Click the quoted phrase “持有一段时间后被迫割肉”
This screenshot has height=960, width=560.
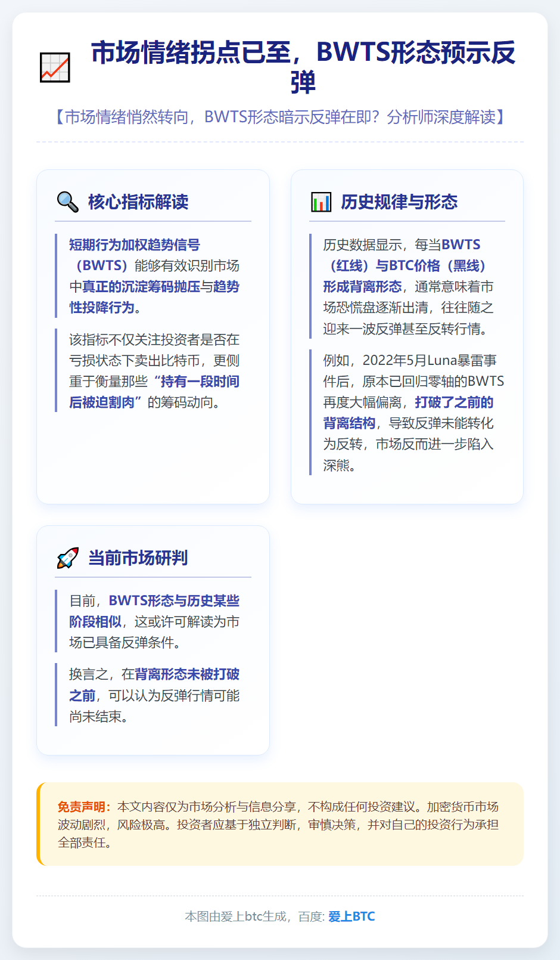[x=154, y=392]
